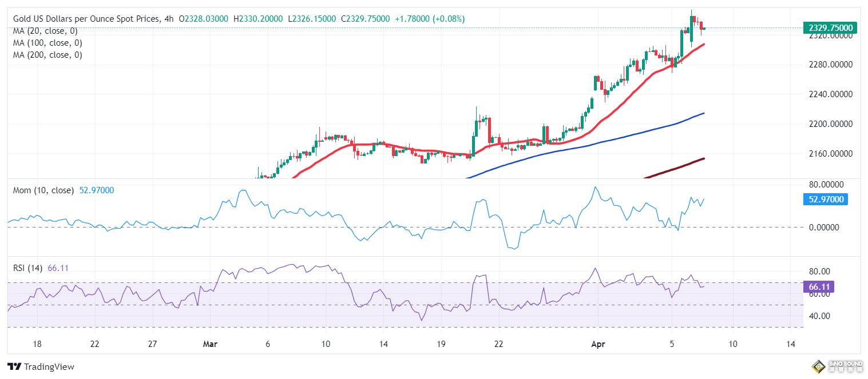Click the Momentum line peak near April
The image size is (868, 379).
click(x=596, y=187)
